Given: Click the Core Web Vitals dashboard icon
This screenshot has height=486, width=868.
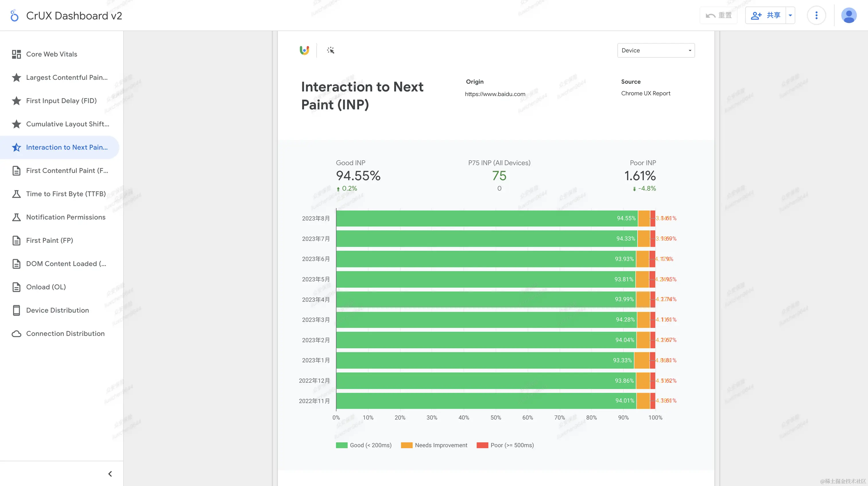Looking at the screenshot, I should tap(16, 54).
